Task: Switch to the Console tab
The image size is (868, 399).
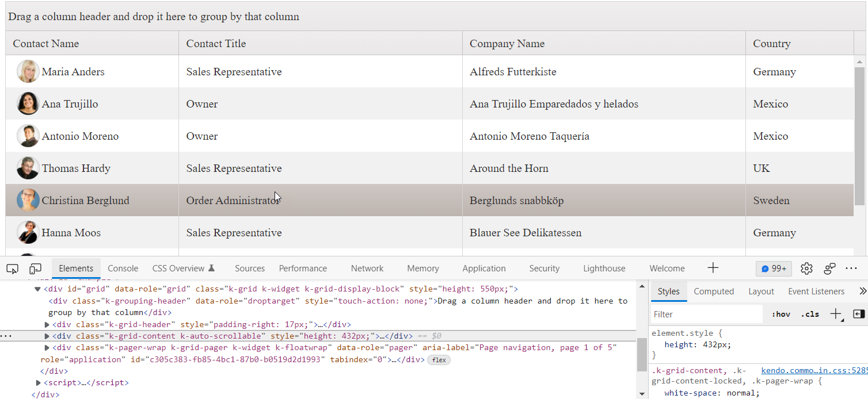Action: tap(123, 268)
